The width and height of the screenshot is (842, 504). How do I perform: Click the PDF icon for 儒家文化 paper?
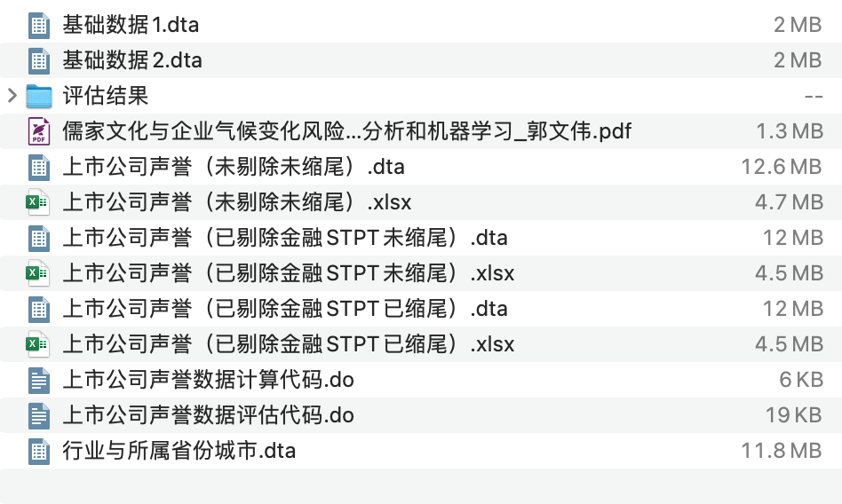tap(38, 131)
